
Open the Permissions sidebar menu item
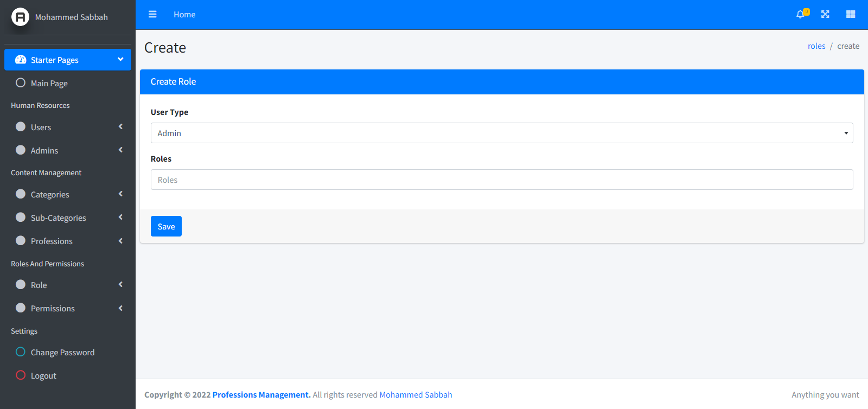(x=53, y=308)
